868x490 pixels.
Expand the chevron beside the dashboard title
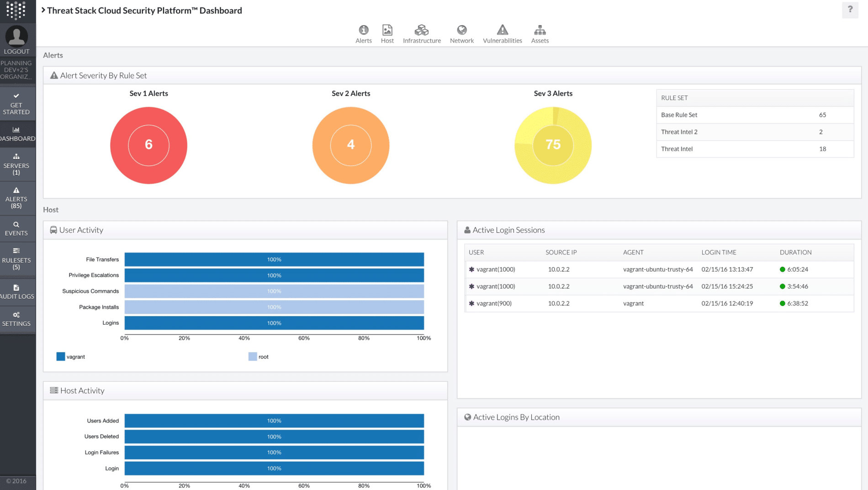[43, 10]
